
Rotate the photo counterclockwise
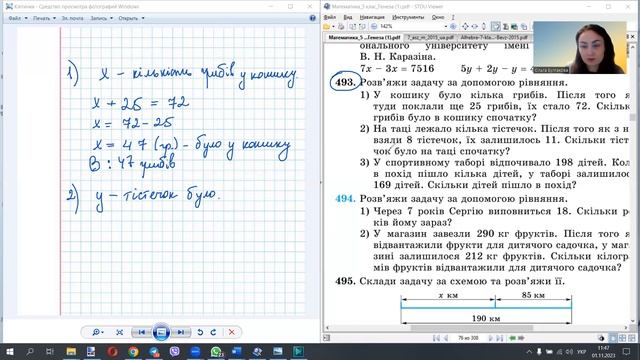pos(200,332)
